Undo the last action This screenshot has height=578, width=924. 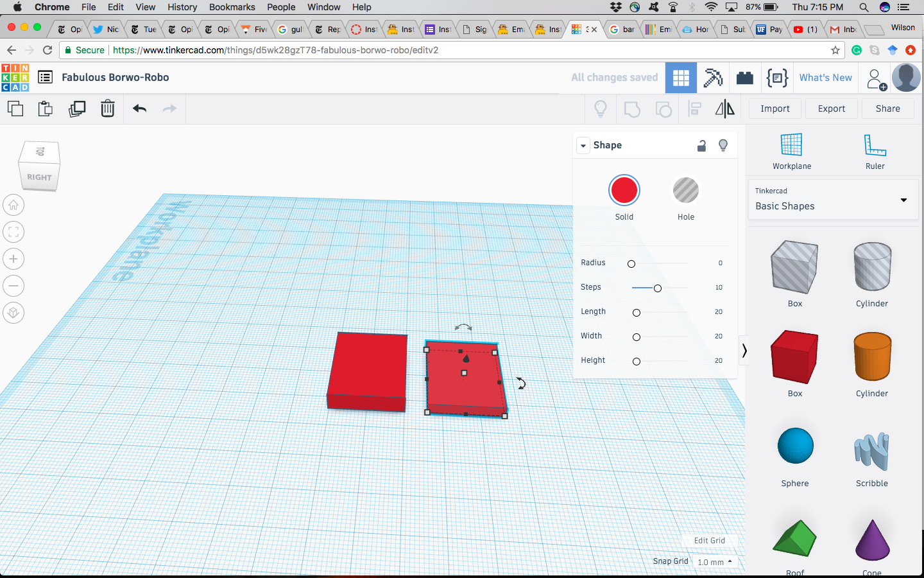coord(139,109)
